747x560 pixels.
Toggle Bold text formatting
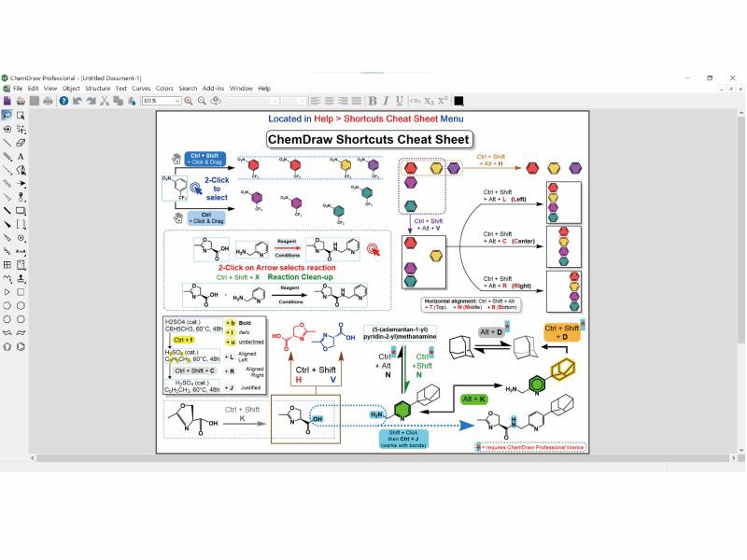click(373, 101)
